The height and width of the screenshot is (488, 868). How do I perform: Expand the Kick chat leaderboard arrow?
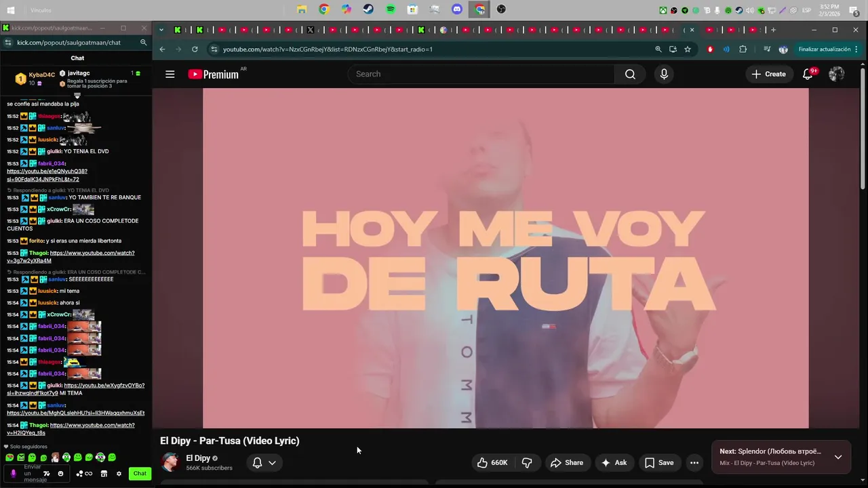pyautogui.click(x=77, y=96)
